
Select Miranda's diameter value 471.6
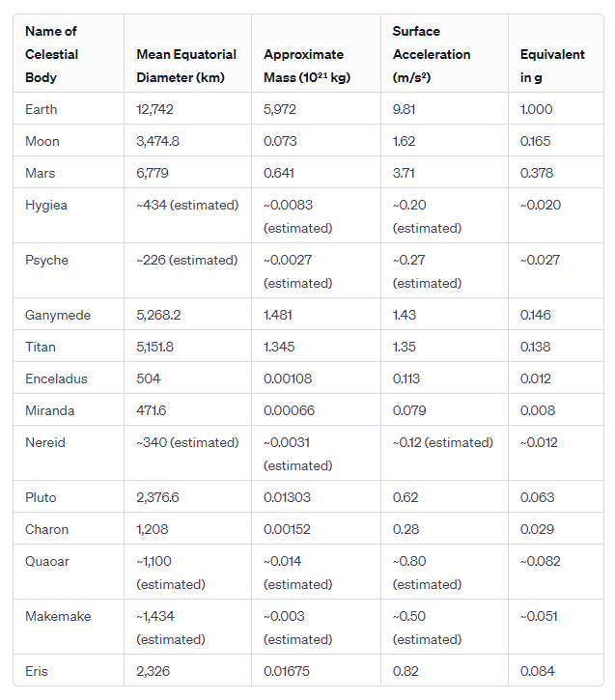(x=152, y=410)
